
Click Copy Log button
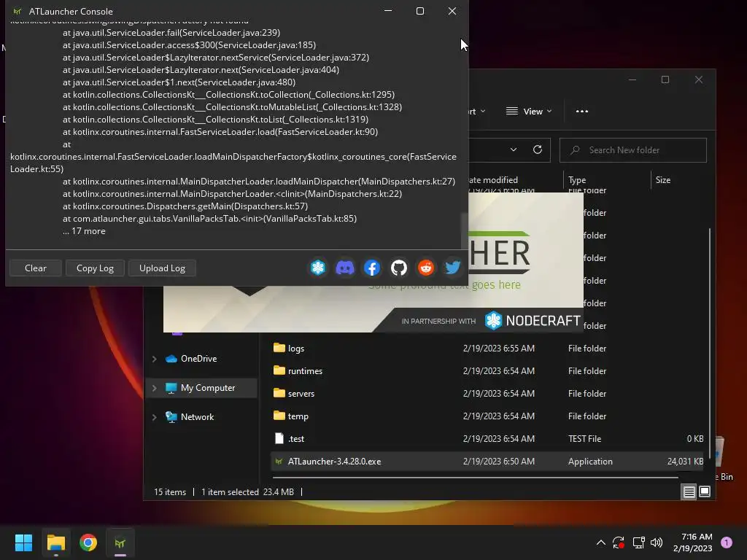[x=96, y=268]
